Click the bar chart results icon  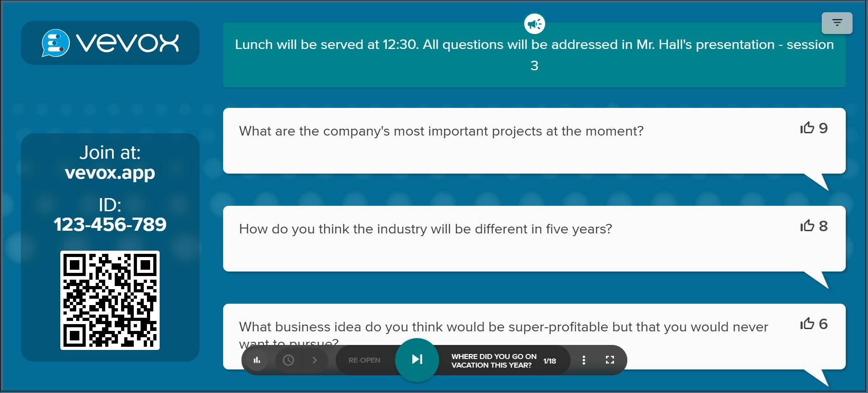(x=257, y=360)
